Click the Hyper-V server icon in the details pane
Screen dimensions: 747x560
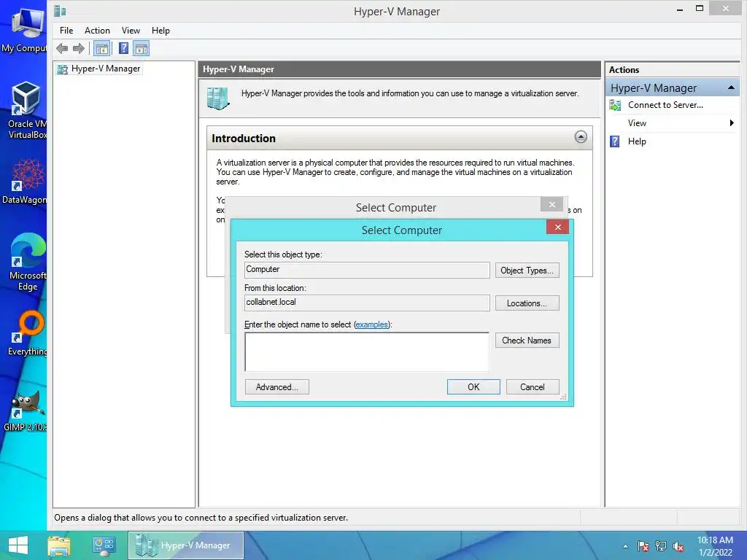218,98
